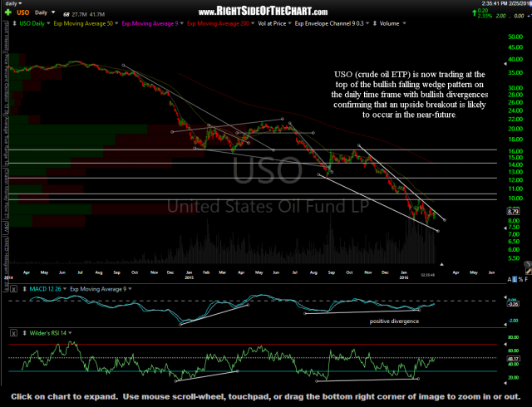Screen dimensions: 532x407
Task: Expand Exp Envelope Channel 9 0.3 dropdown
Action: coord(367,24)
